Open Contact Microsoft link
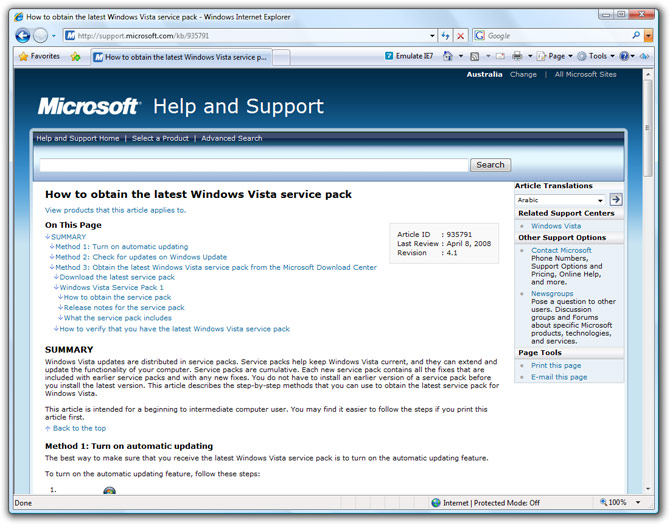The image size is (670, 525). click(561, 250)
